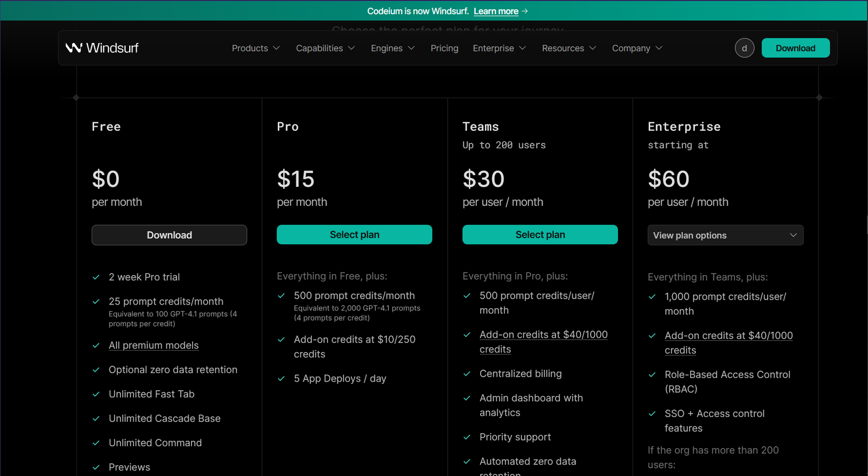Click 'Everything in Free, plus:' text
The height and width of the screenshot is (476, 868).
pos(332,276)
